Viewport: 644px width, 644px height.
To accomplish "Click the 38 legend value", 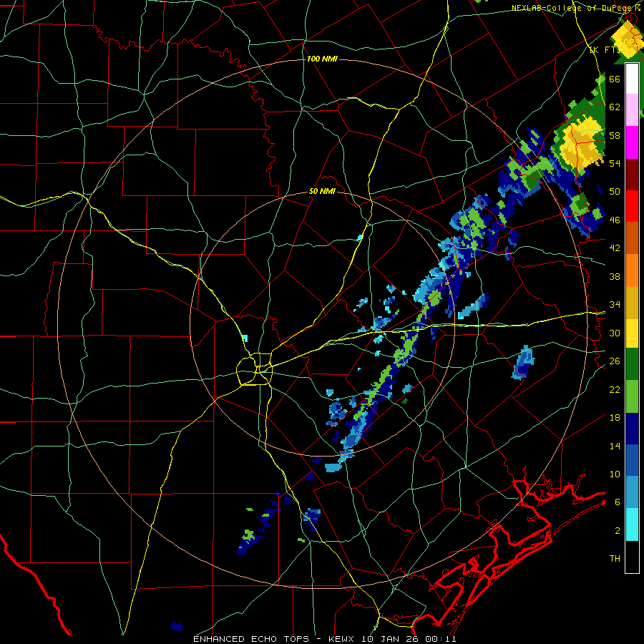I will pyautogui.click(x=615, y=276).
